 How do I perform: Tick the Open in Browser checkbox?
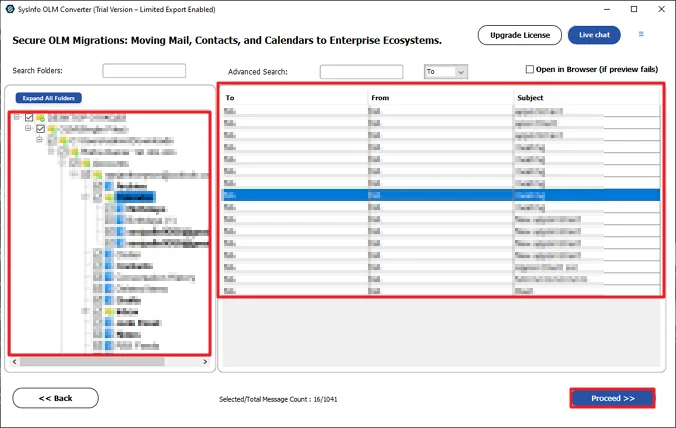529,69
